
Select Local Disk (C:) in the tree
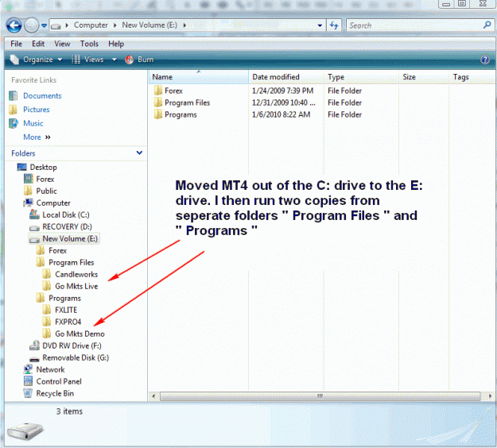tap(66, 214)
